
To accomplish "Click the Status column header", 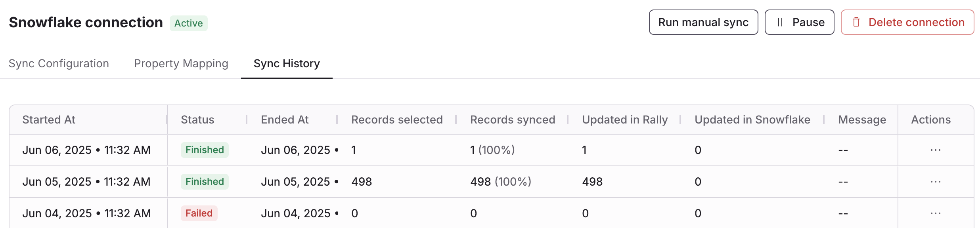I will coord(197,120).
